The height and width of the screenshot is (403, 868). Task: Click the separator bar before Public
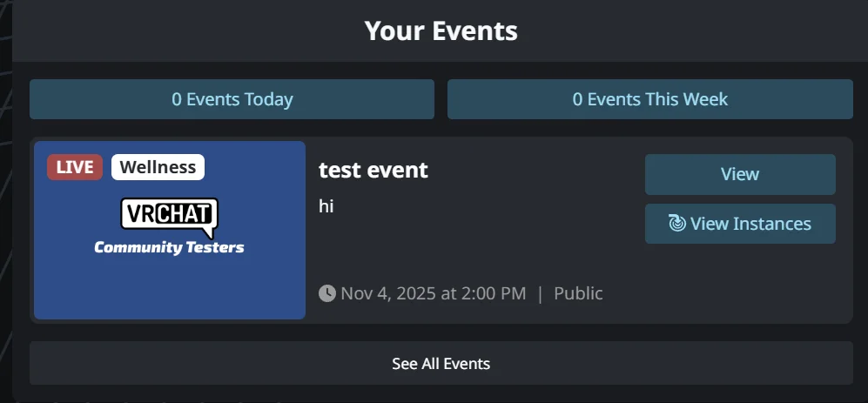540,293
